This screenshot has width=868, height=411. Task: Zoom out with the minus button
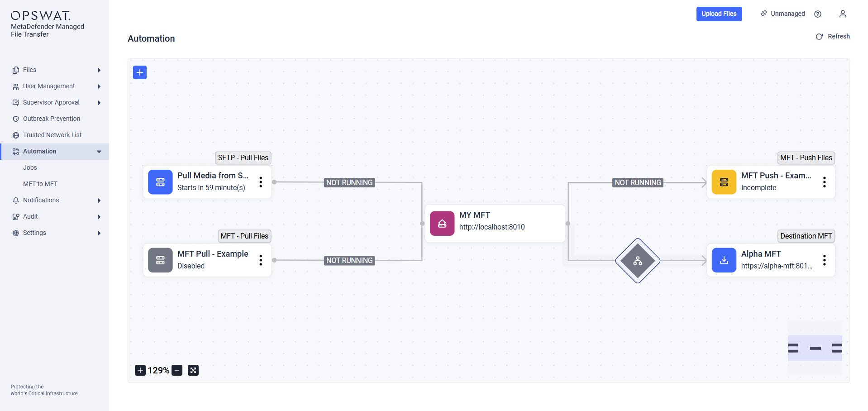(x=177, y=370)
